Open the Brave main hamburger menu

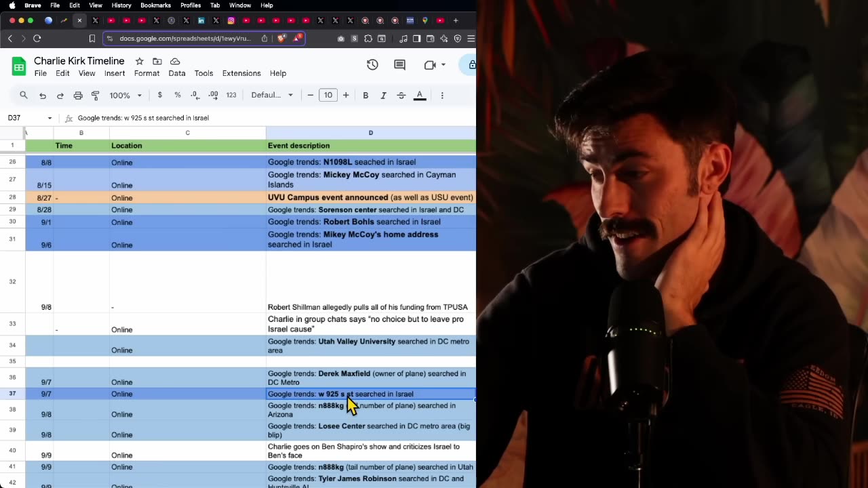471,39
